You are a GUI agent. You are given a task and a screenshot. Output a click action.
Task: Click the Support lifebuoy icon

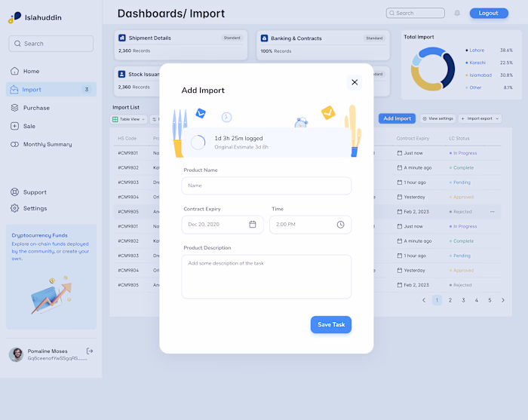[x=14, y=192]
